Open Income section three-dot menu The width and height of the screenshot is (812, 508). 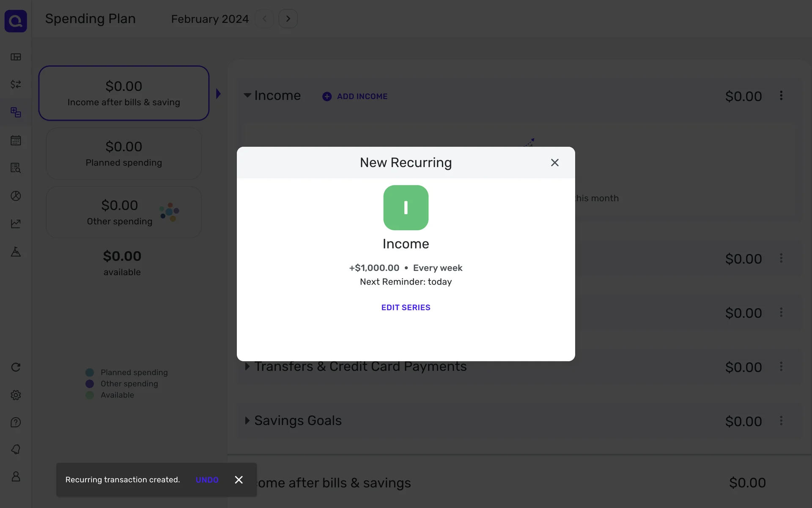click(781, 96)
